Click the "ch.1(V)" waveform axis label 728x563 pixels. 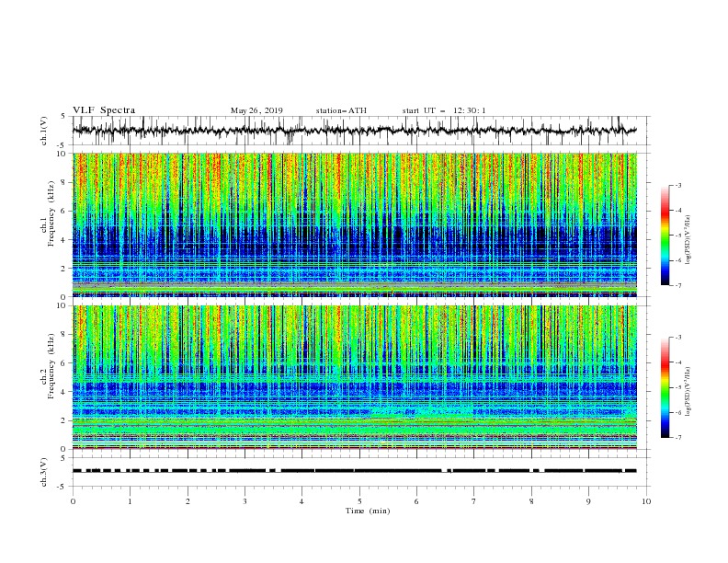[x=44, y=131]
